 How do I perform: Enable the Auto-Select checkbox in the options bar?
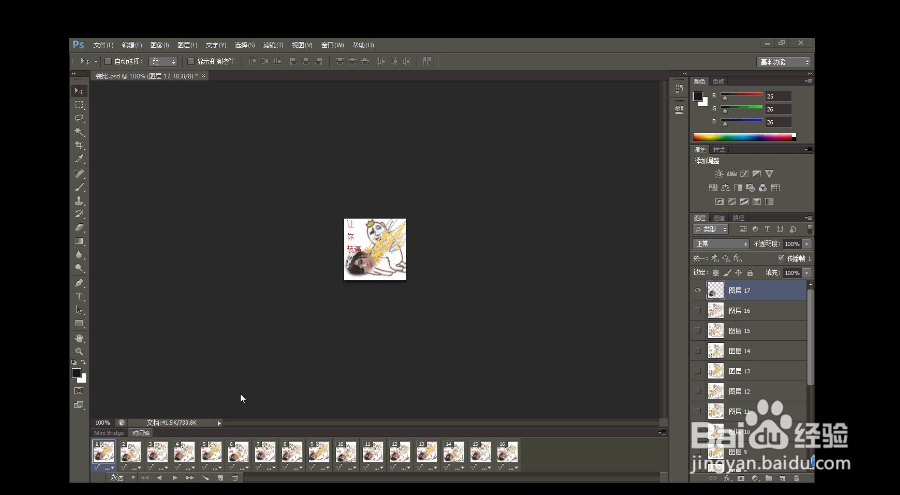(x=108, y=61)
